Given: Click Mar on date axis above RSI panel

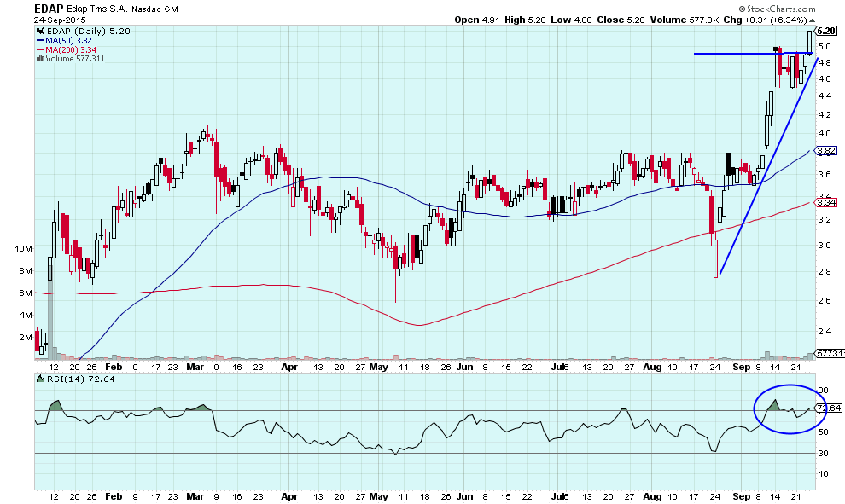Looking at the screenshot, I should coord(195,368).
